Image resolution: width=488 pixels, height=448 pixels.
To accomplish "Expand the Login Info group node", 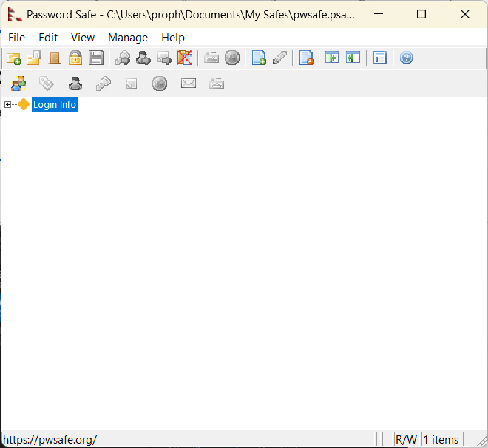I will coord(8,104).
